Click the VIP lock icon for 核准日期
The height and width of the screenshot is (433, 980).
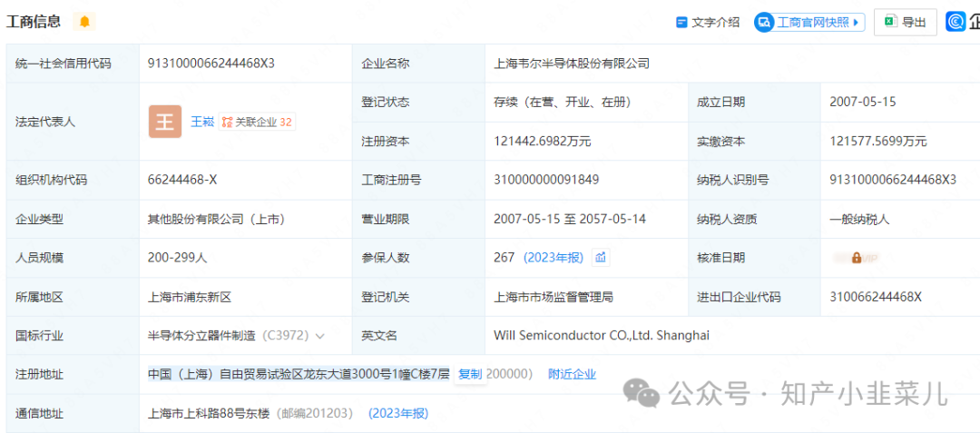pos(856,258)
